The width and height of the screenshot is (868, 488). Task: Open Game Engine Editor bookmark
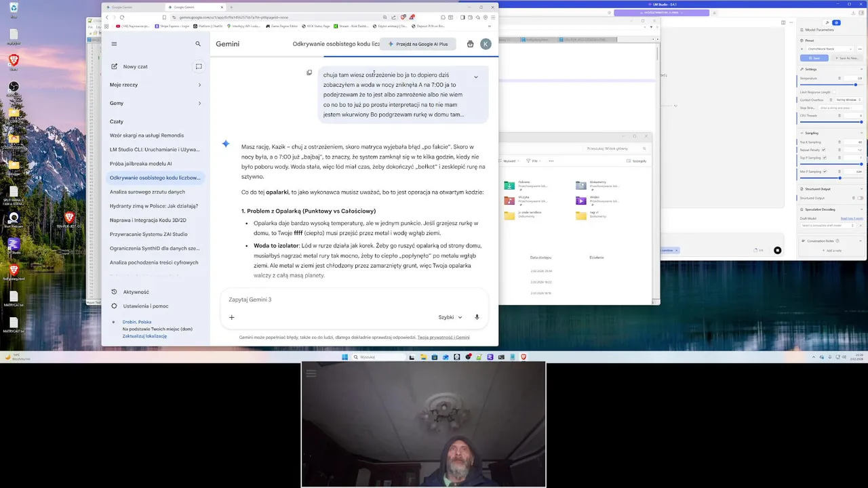tap(281, 26)
